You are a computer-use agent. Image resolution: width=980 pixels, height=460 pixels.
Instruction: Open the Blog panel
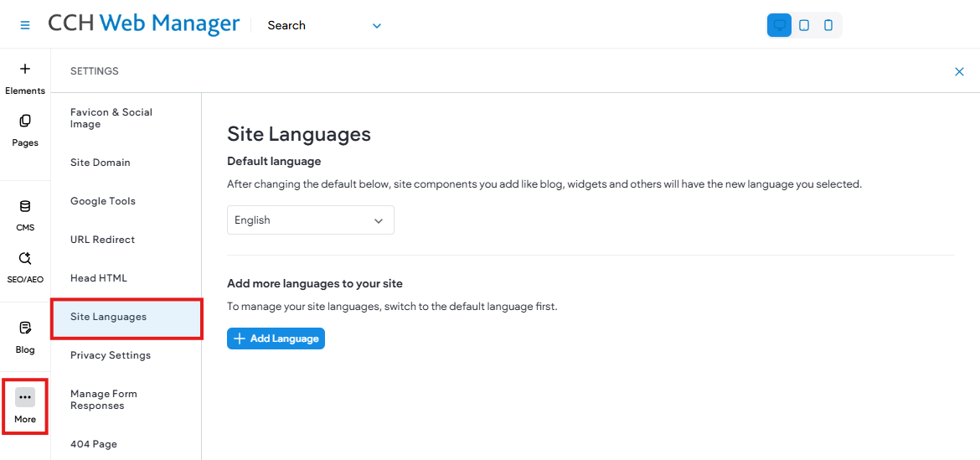pos(25,338)
